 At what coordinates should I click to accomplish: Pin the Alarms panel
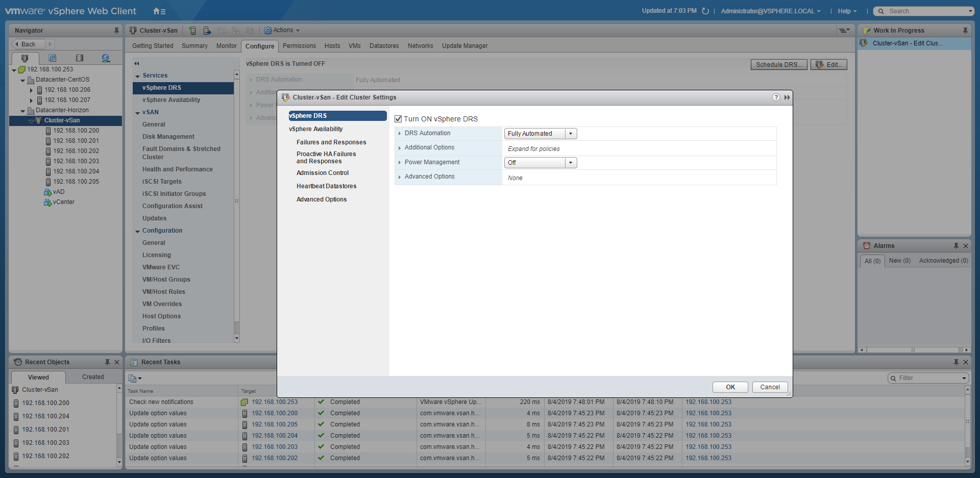956,246
